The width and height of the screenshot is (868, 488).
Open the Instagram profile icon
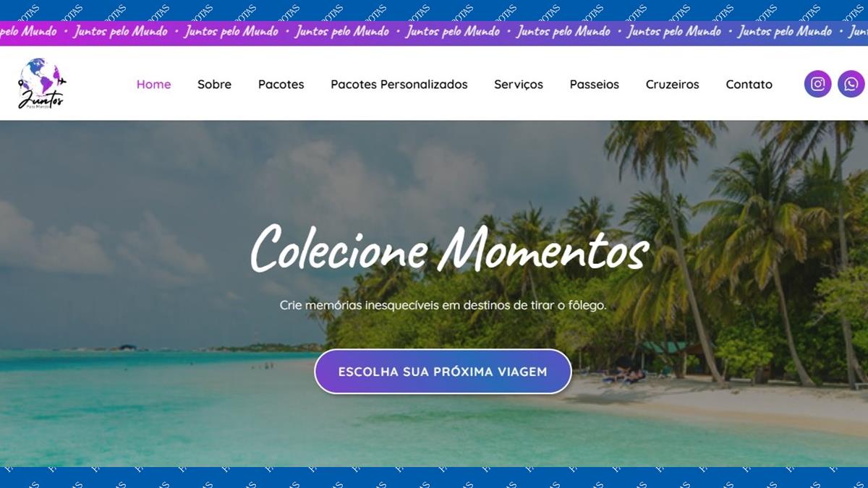pos(817,84)
